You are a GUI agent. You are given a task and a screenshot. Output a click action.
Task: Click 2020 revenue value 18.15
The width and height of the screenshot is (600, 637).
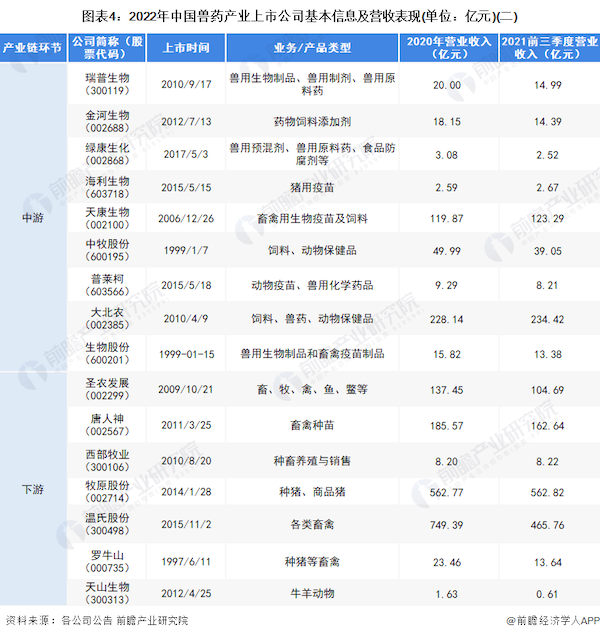[x=446, y=122]
